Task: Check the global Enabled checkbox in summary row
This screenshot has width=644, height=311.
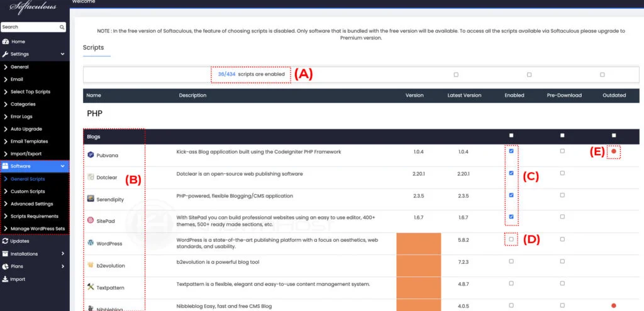Action: tap(456, 75)
